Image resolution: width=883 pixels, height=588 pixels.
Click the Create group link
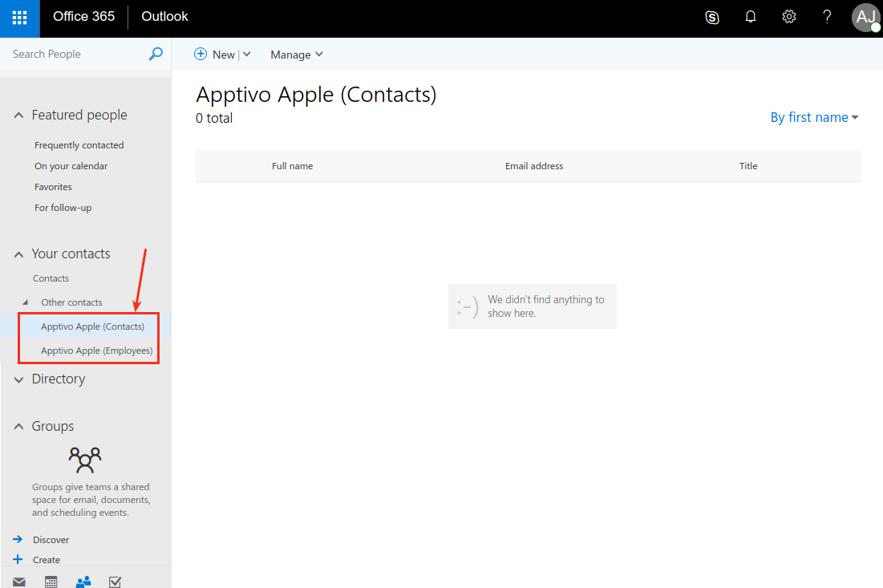click(x=47, y=560)
